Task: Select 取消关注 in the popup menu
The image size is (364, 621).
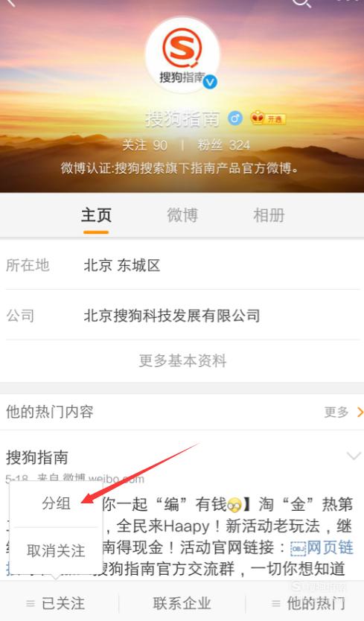Action: [57, 551]
